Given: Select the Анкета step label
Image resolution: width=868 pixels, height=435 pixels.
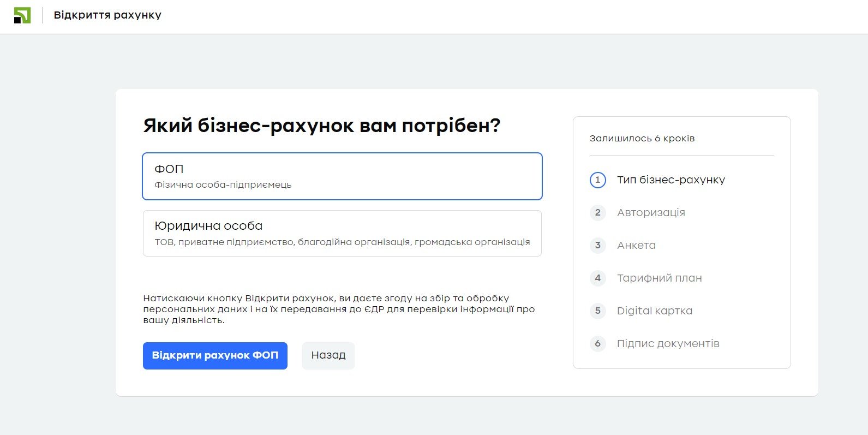Looking at the screenshot, I should click(636, 245).
